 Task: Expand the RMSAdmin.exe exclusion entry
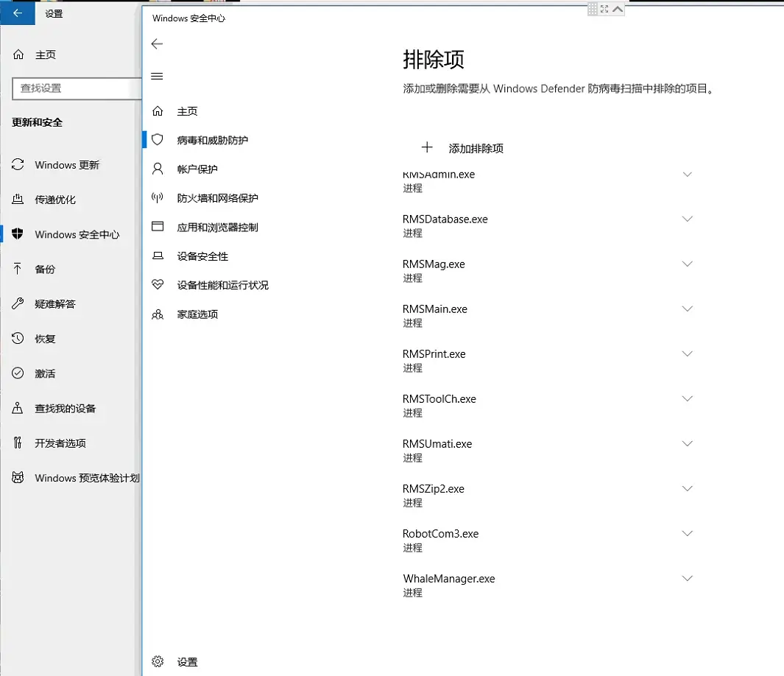tap(688, 174)
